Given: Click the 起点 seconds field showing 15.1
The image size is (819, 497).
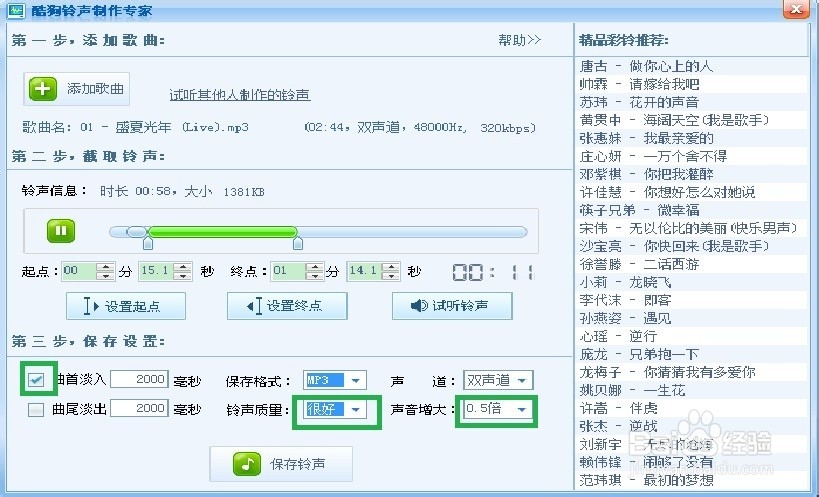Looking at the screenshot, I should click(156, 271).
